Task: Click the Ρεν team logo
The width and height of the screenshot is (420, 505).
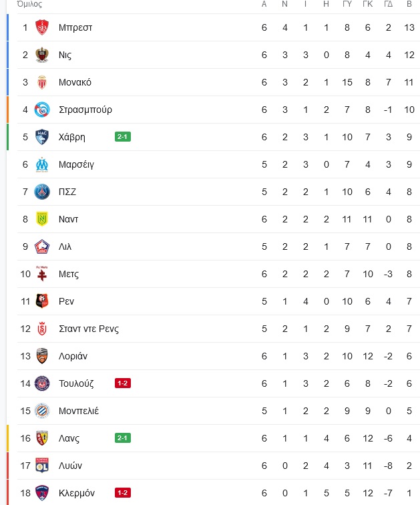Action: coord(42,301)
